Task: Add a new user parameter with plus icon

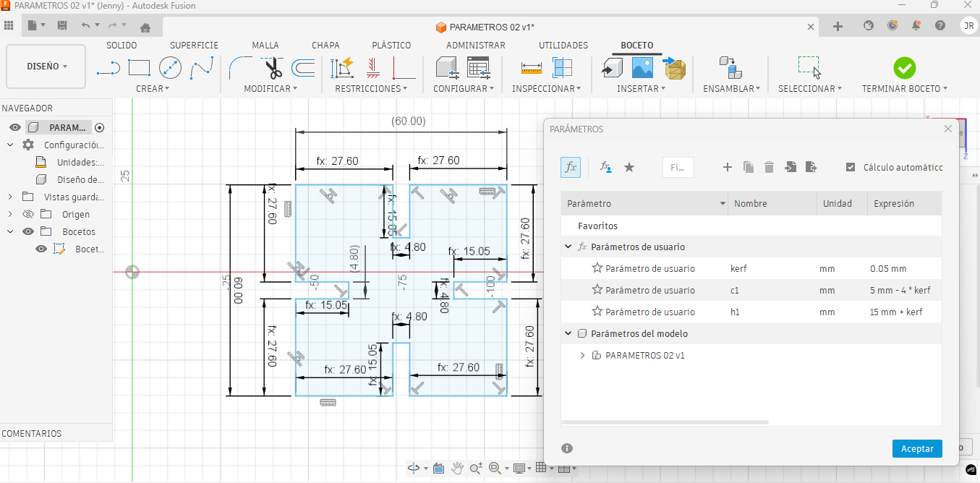Action: click(x=728, y=167)
